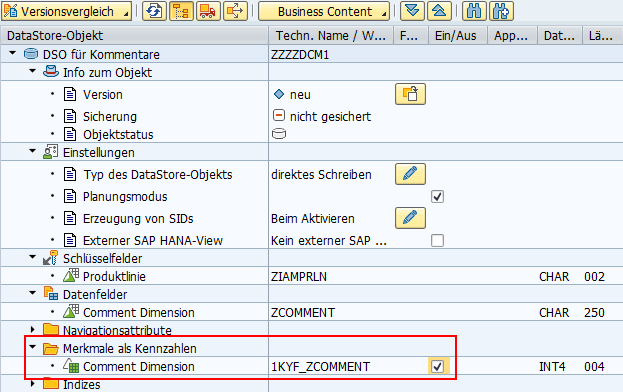Select the Navigationsattribute tree label
This screenshot has height=392, width=623.
click(117, 330)
